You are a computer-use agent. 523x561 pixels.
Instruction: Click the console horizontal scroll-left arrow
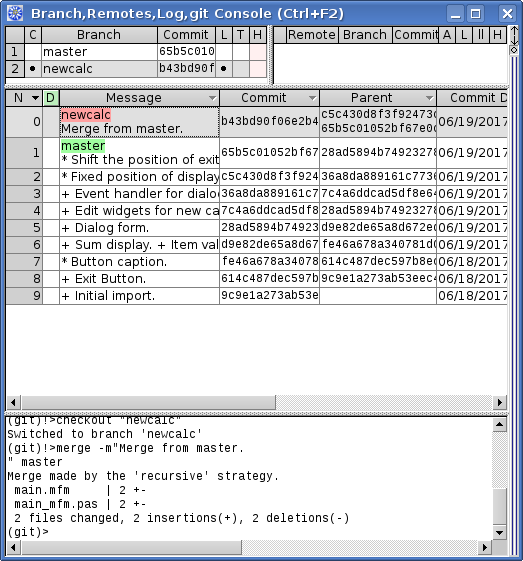pyautogui.click(x=13, y=547)
